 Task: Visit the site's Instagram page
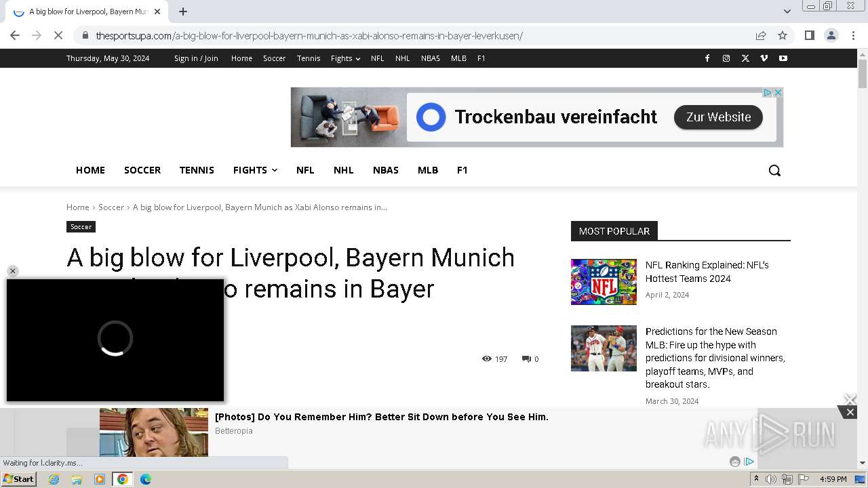coord(726,58)
